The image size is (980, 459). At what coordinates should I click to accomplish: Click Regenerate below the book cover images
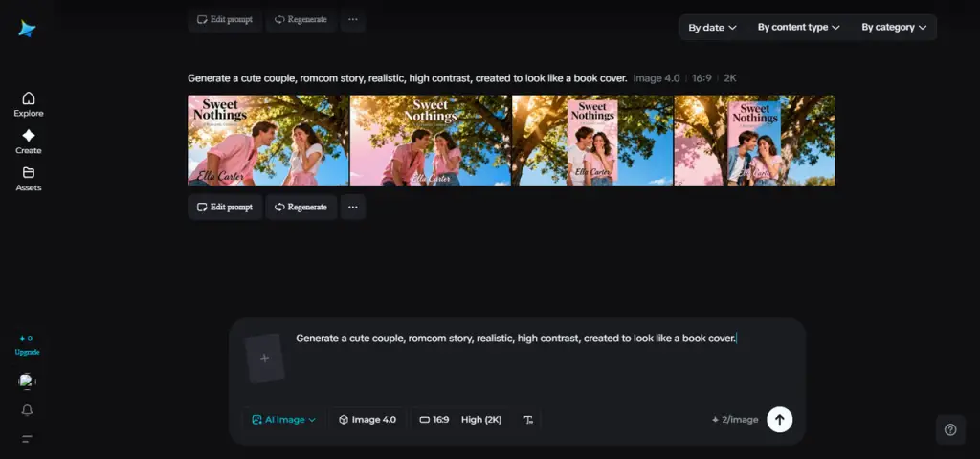pos(301,207)
